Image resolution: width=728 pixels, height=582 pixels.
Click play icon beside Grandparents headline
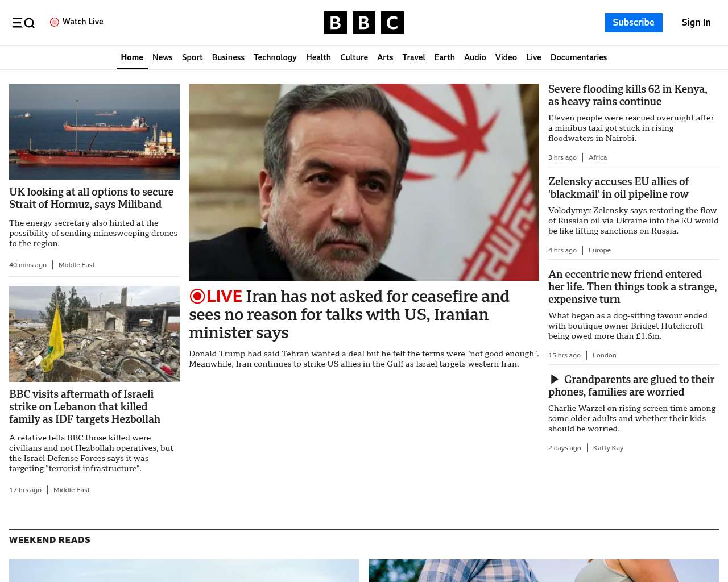coord(555,379)
